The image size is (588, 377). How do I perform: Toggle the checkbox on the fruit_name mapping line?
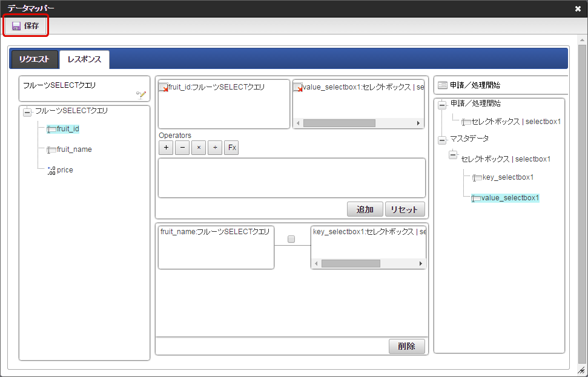click(291, 239)
